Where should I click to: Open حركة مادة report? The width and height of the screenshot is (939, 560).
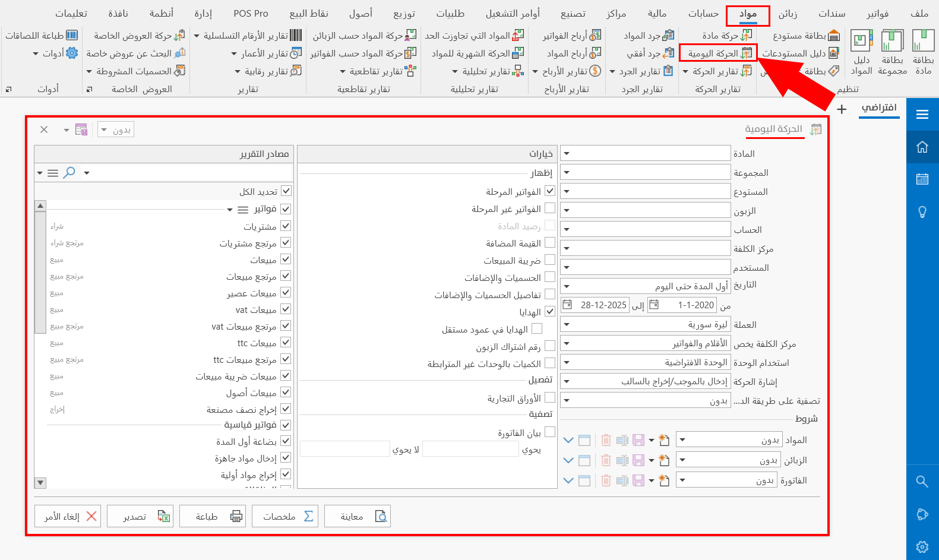pos(727,36)
